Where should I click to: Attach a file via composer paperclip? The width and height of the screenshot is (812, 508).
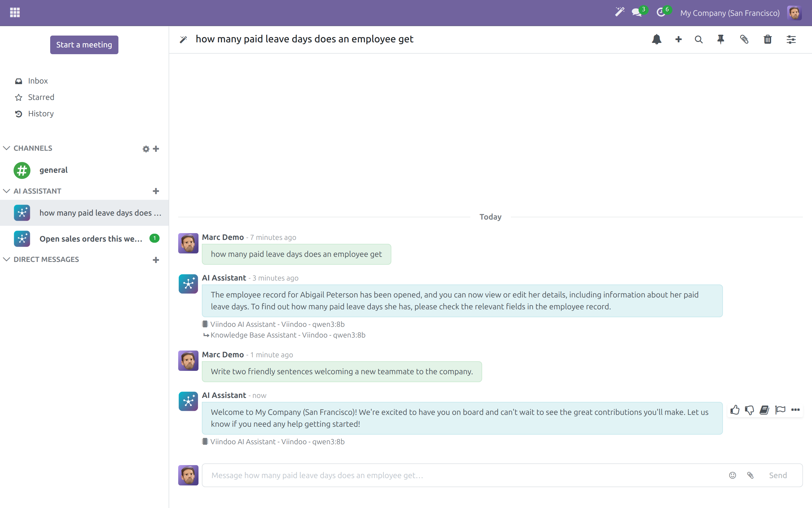751,475
